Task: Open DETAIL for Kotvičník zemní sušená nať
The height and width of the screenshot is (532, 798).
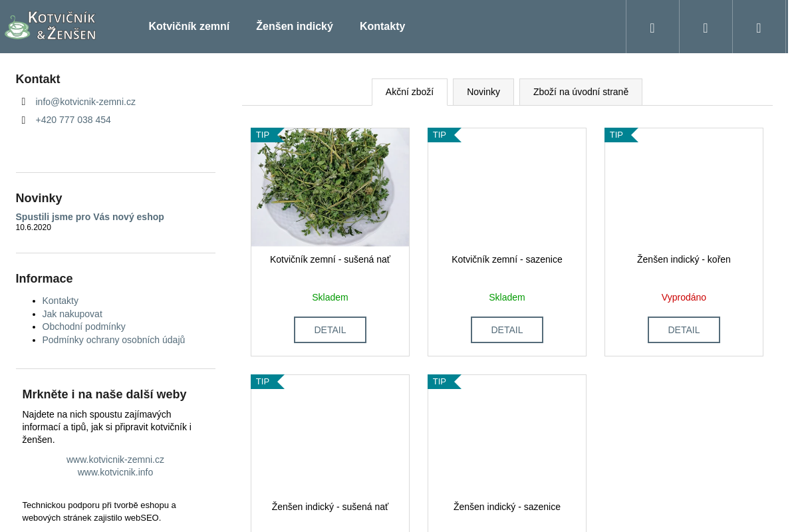Action: click(330, 330)
